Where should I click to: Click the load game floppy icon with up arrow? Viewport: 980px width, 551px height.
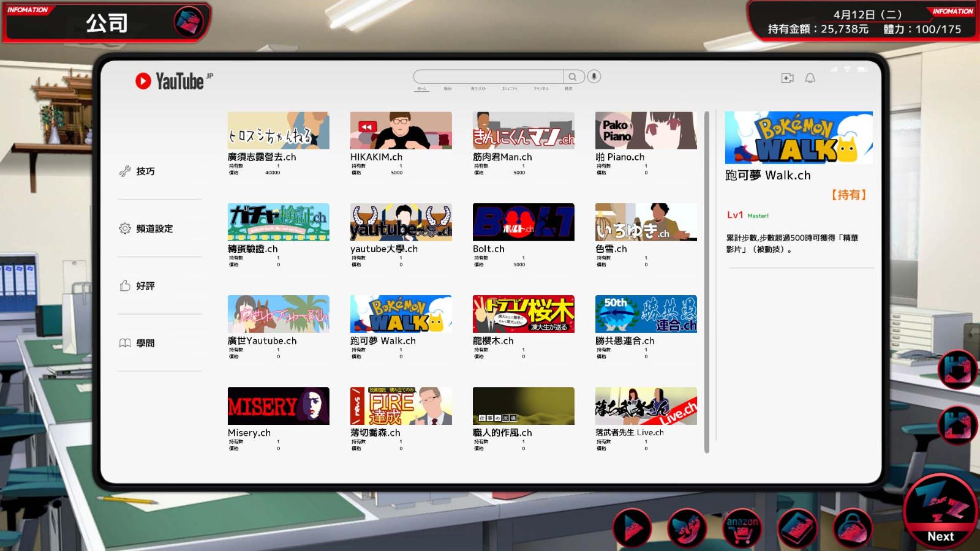click(957, 425)
